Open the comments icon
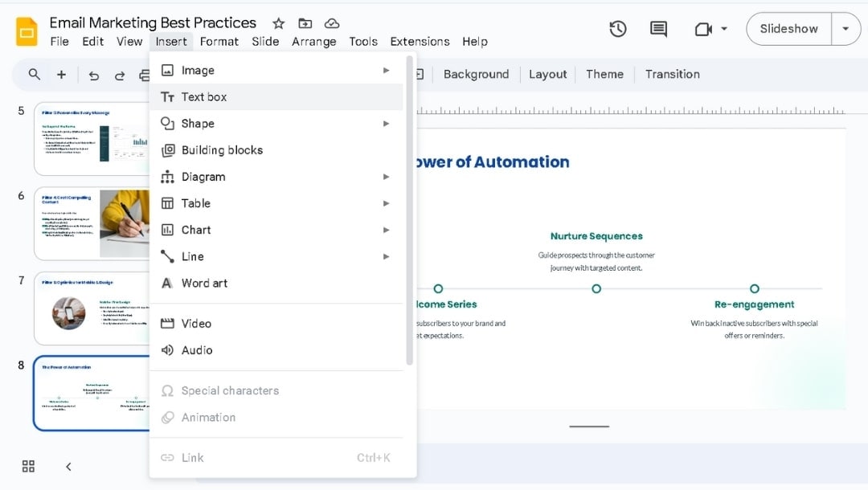The width and height of the screenshot is (868, 490). 658,29
